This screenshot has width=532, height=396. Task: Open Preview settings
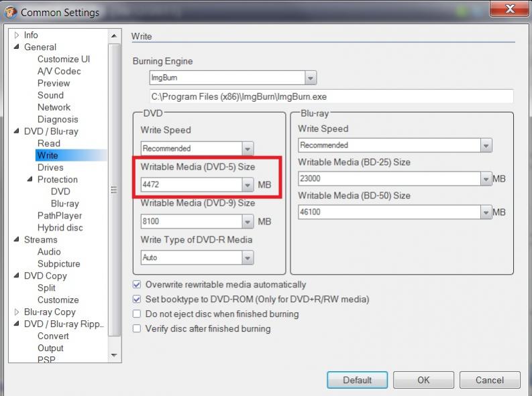(x=54, y=83)
